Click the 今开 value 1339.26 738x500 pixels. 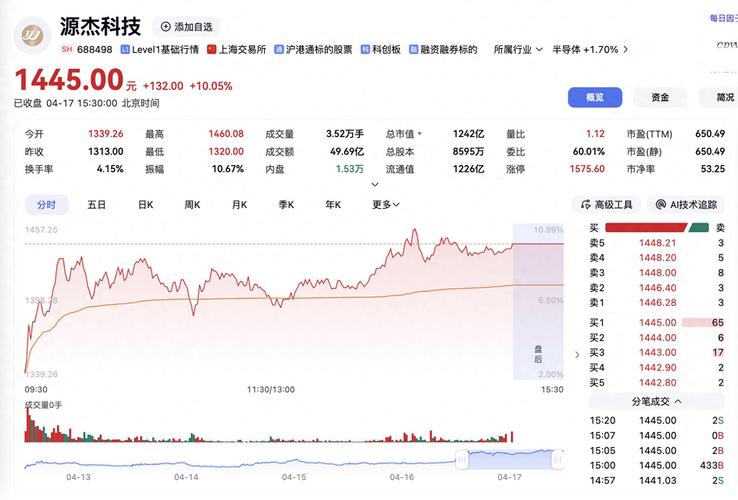pyautogui.click(x=105, y=134)
